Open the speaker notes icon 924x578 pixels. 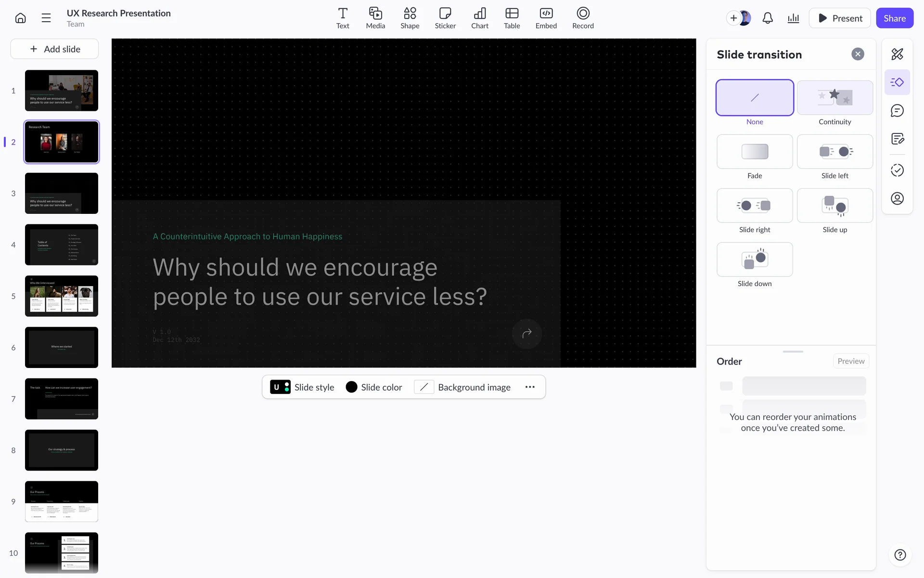[897, 139]
